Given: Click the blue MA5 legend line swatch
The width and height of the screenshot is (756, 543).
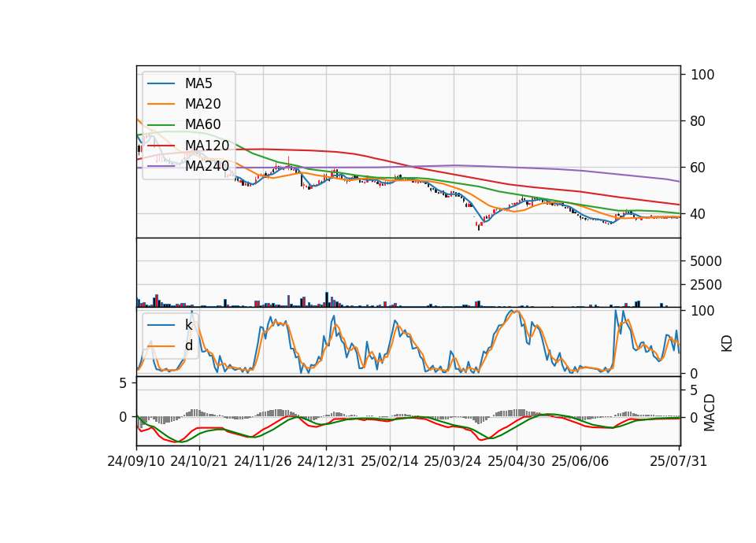Looking at the screenshot, I should (161, 83).
